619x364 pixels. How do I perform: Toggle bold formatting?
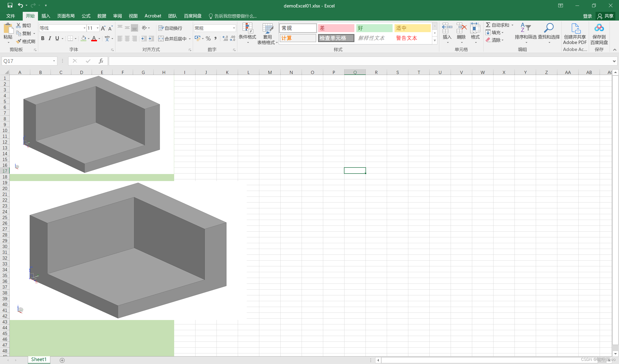(x=43, y=38)
